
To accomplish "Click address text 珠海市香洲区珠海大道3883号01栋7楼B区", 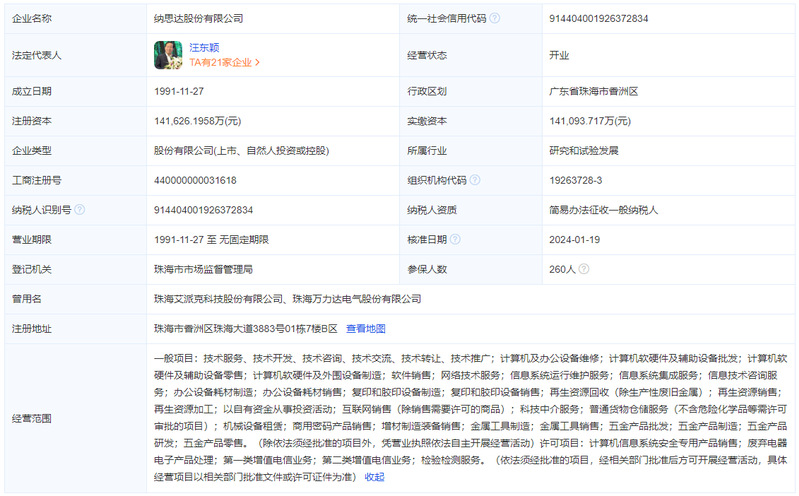I will 246,329.
